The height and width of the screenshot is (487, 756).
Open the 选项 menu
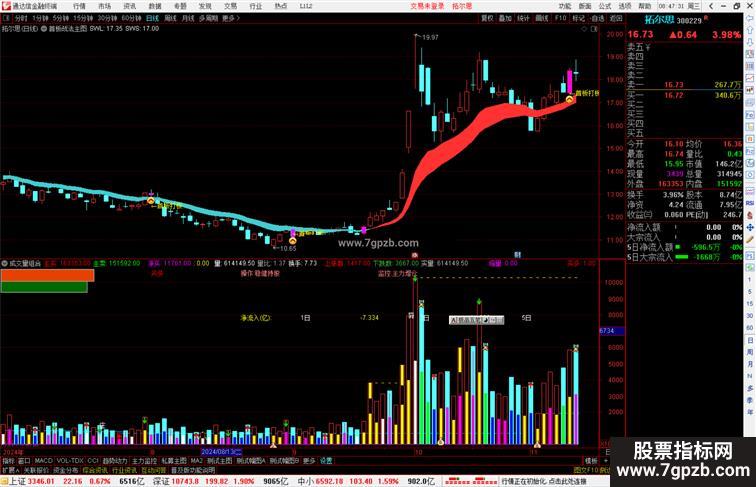(625, 6)
